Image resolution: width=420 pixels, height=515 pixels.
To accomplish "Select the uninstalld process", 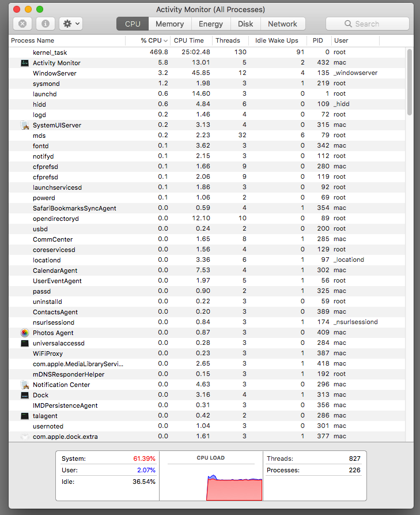I will click(207, 302).
